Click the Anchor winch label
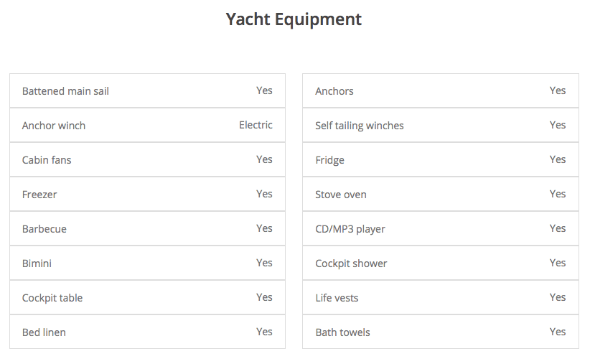 54,126
